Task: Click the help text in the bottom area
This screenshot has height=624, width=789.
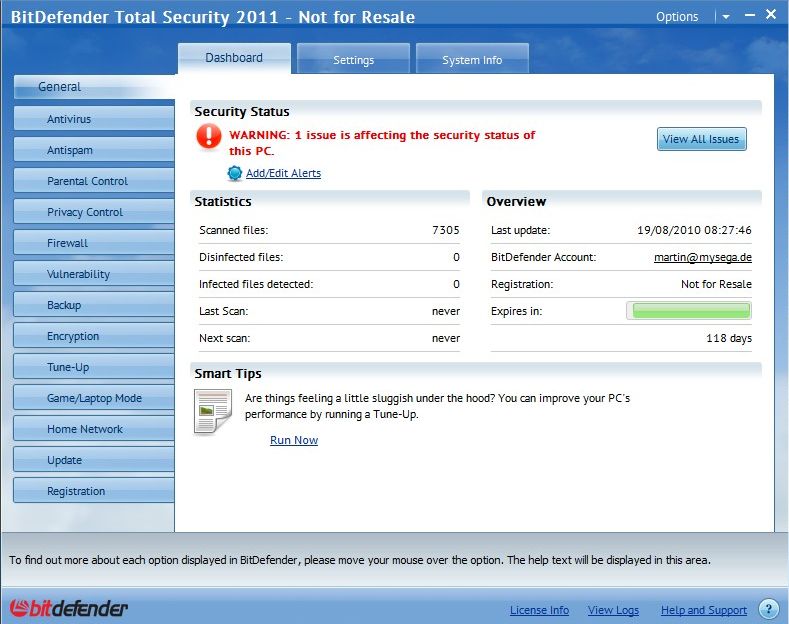Action: tap(360, 560)
